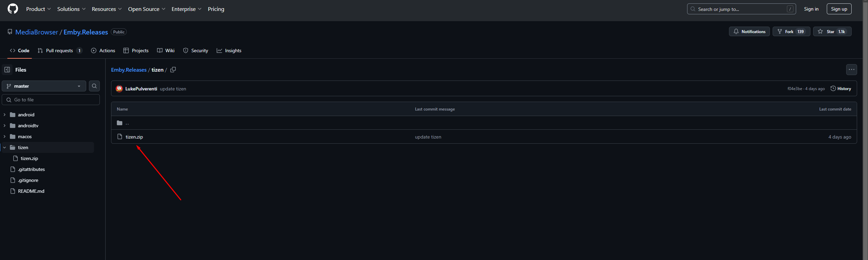
Task: Click the page vertical scrollbar
Action: tap(865, 130)
